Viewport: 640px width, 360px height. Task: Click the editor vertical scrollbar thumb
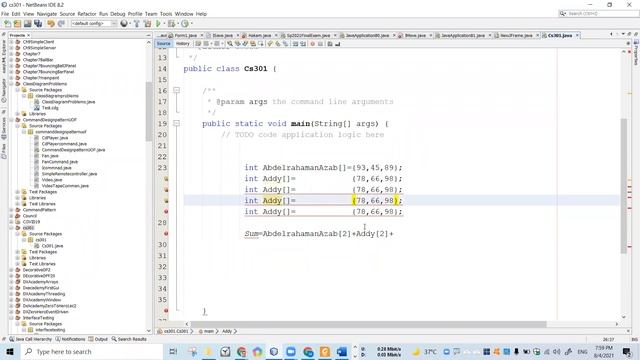click(624, 186)
